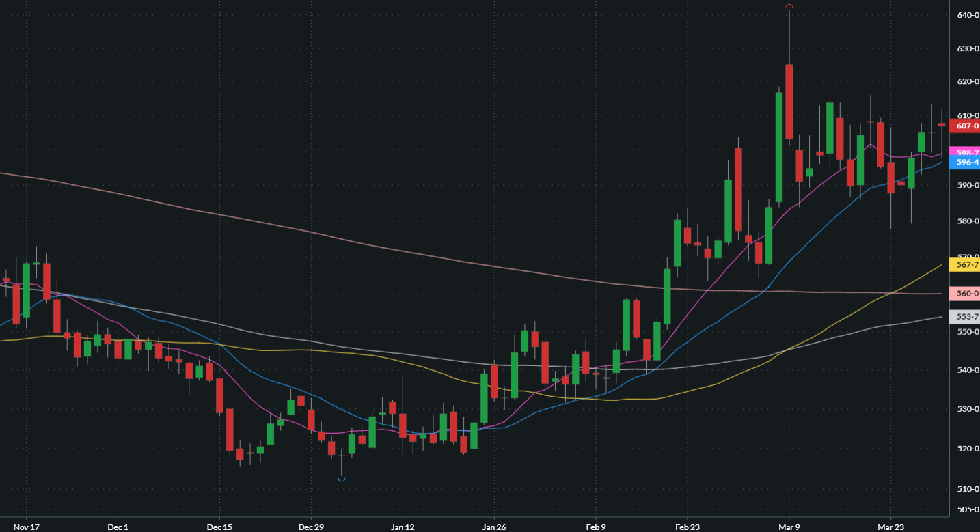
Task: Click the 550-0 price axis label
Action: coord(968,332)
